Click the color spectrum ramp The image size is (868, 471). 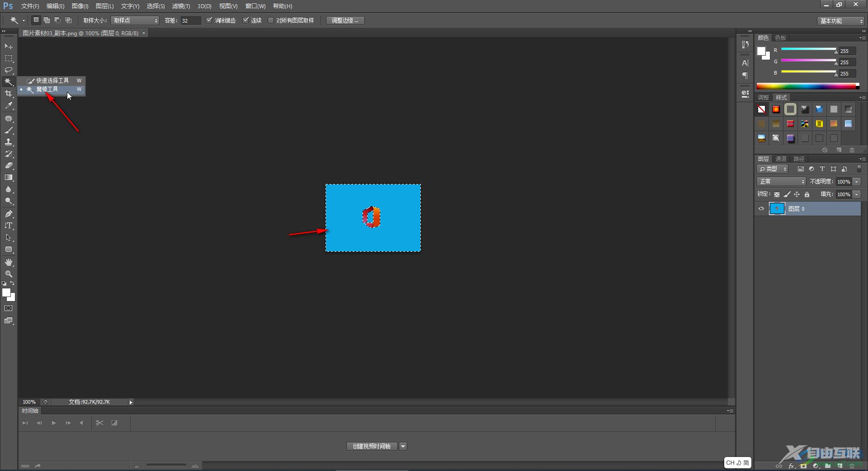tap(807, 86)
